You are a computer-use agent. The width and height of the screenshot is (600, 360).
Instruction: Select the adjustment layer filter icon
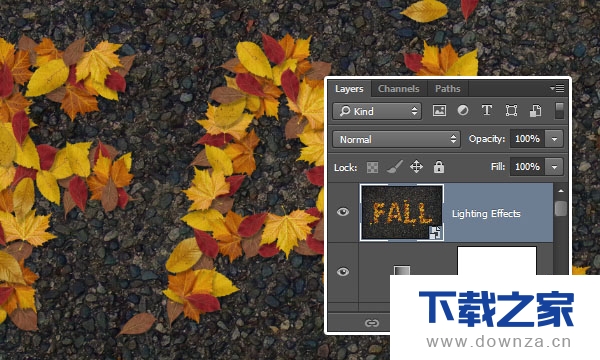coord(463,111)
